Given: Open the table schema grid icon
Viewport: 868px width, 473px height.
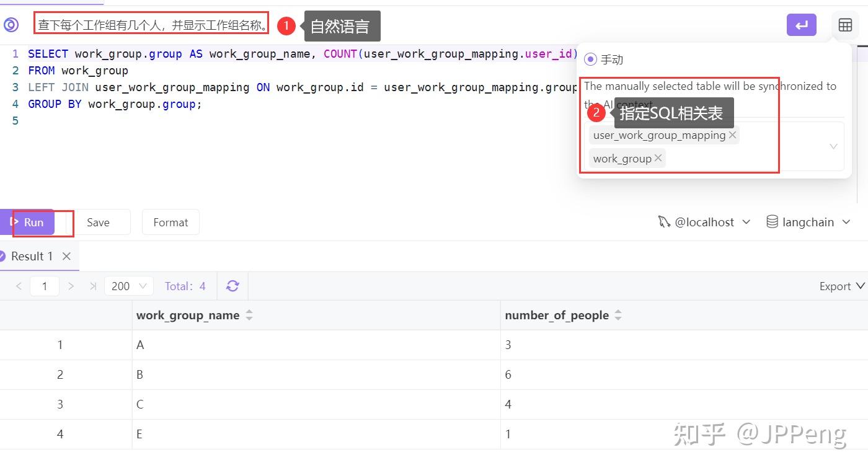Looking at the screenshot, I should pyautogui.click(x=846, y=25).
